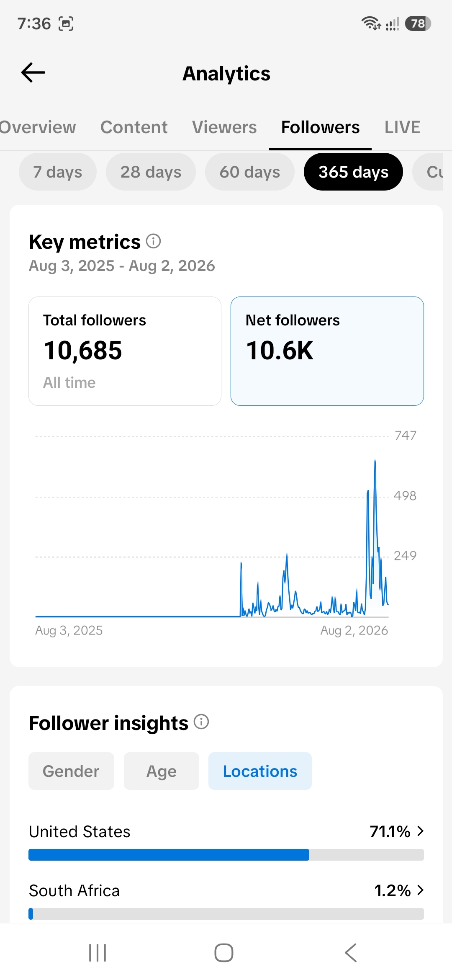452x980 pixels.
Task: Open Follower insights info icon
Action: (x=201, y=722)
